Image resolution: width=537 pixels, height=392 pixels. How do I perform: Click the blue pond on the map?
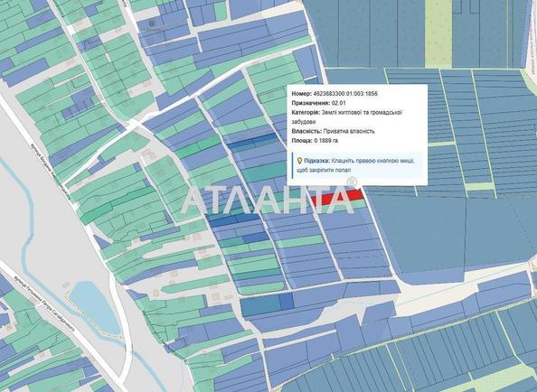coord(95,307)
